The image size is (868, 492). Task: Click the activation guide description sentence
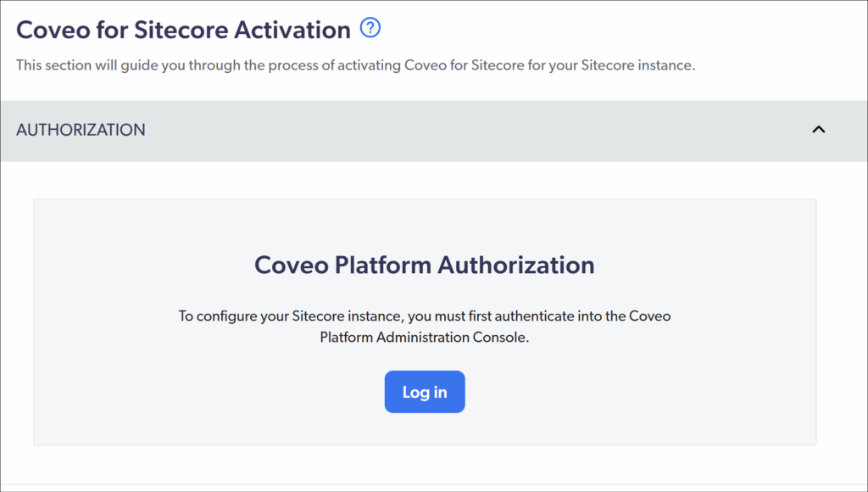coord(355,65)
